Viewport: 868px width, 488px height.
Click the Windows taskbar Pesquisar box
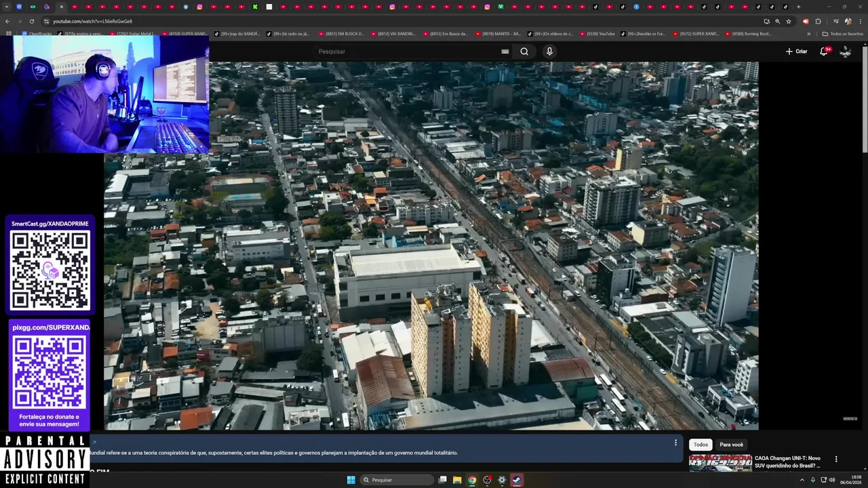pos(396,480)
